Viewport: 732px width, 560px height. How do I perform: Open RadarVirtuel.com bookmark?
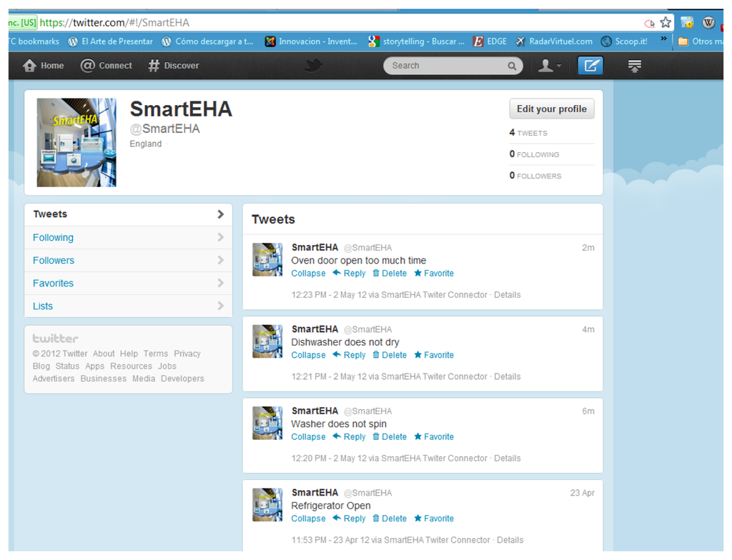[x=554, y=41]
